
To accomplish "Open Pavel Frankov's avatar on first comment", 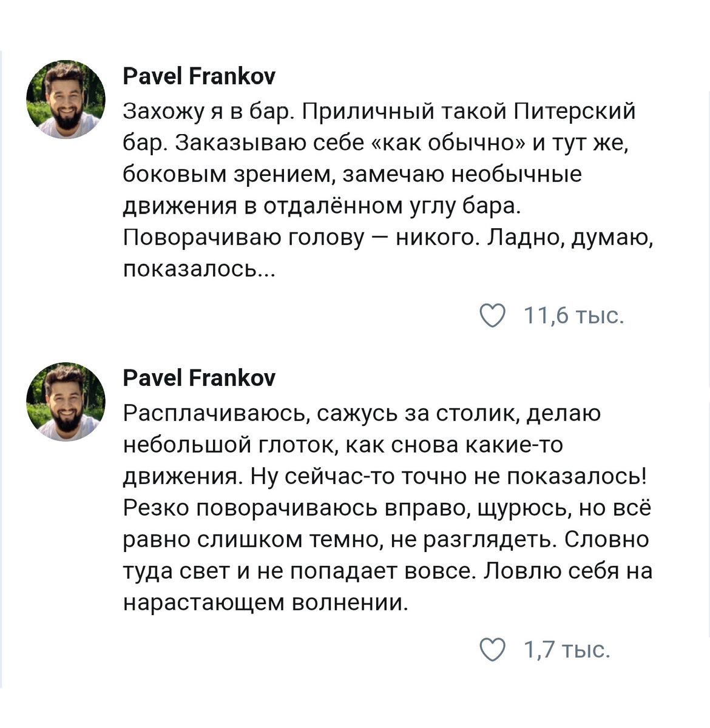I will click(66, 99).
